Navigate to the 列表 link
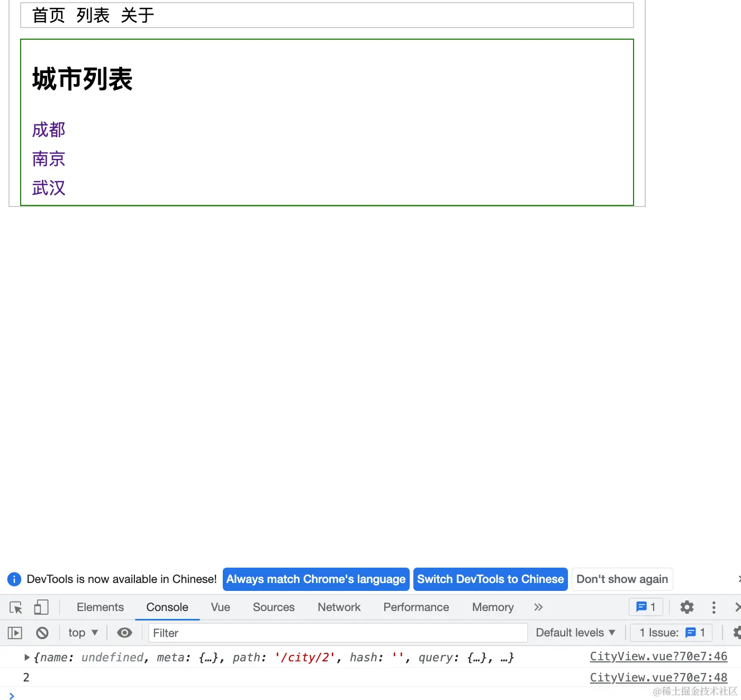This screenshot has height=700, width=741. pos(93,15)
